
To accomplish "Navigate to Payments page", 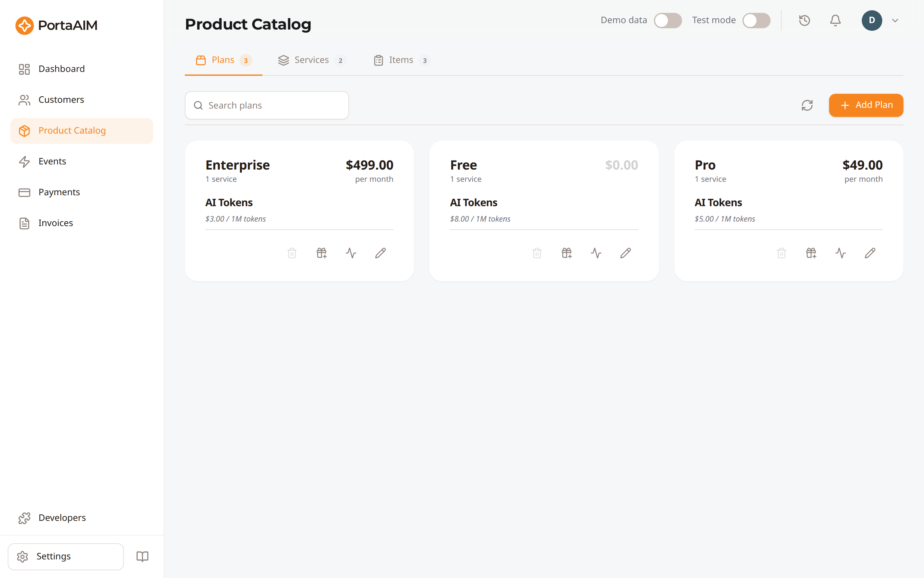I will (x=82, y=192).
